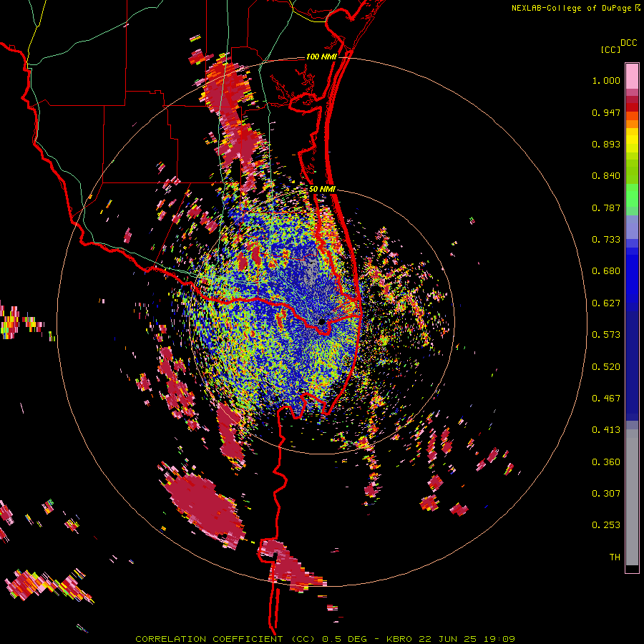Click the 0.520 legend value

(606, 367)
